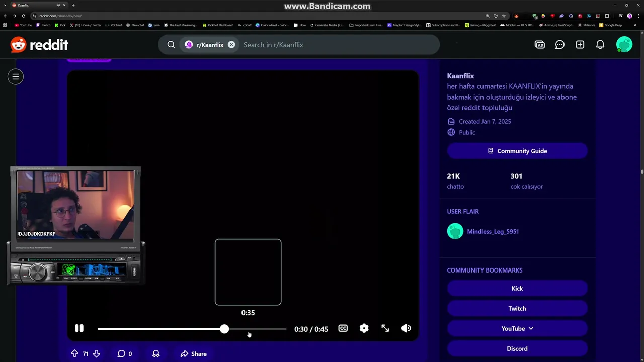Open the Google Keep bookmark
The height and width of the screenshot is (362, 644).
tap(610, 25)
